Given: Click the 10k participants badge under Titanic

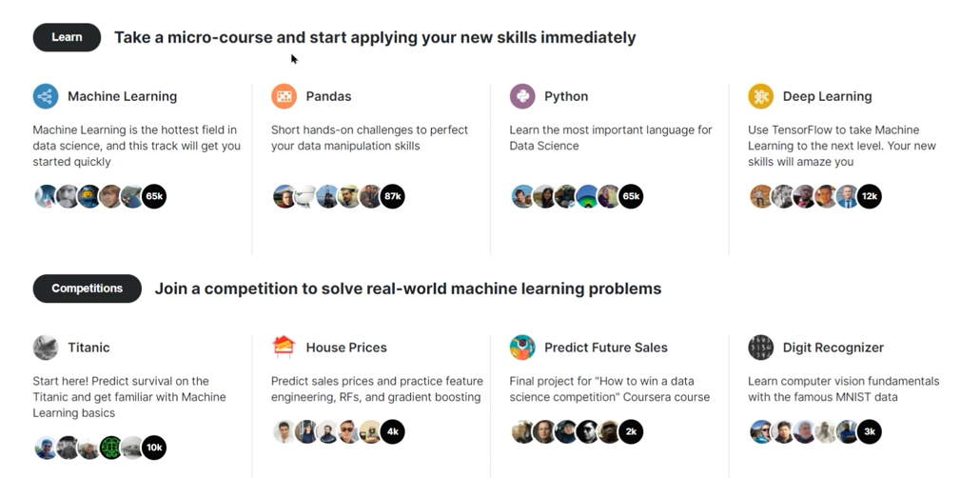Looking at the screenshot, I should click(154, 448).
